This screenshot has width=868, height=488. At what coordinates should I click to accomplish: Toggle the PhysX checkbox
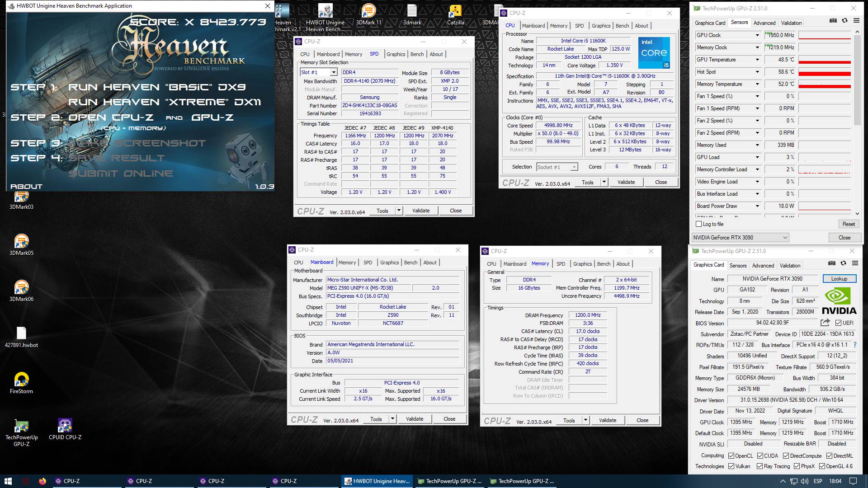tap(797, 466)
